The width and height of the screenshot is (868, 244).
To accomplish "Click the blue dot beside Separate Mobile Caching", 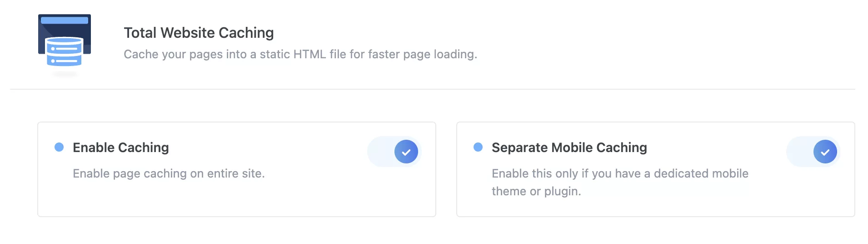I will [478, 147].
